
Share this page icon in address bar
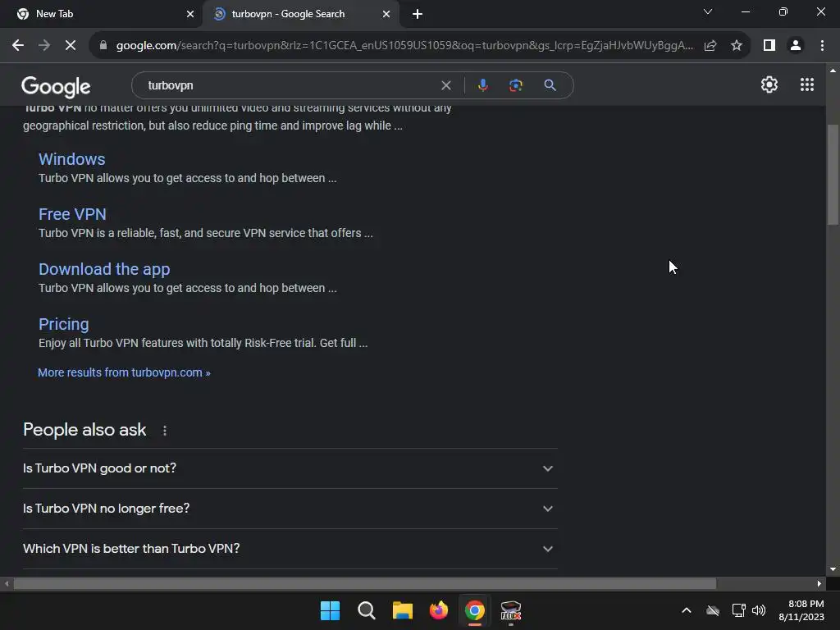[x=710, y=46]
